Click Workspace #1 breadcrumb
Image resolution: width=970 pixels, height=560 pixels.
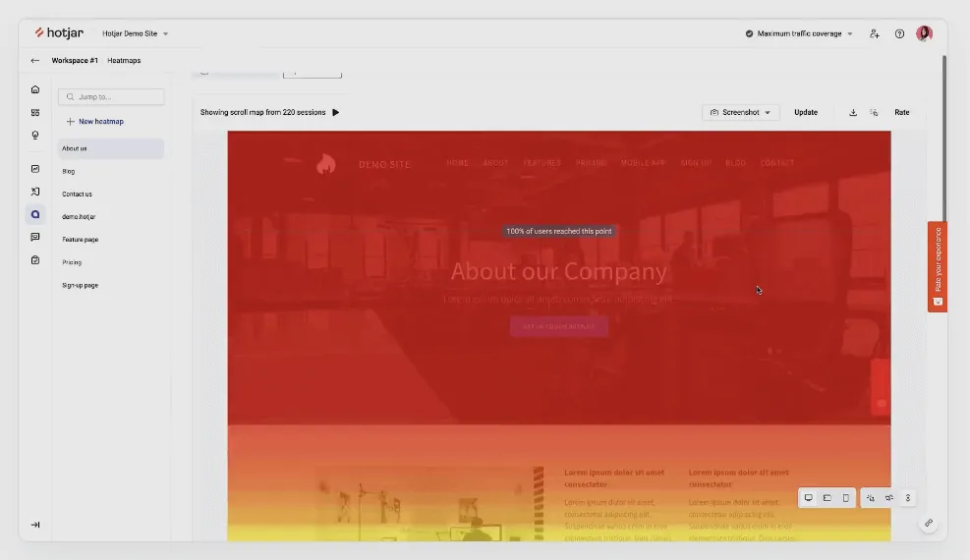(75, 61)
